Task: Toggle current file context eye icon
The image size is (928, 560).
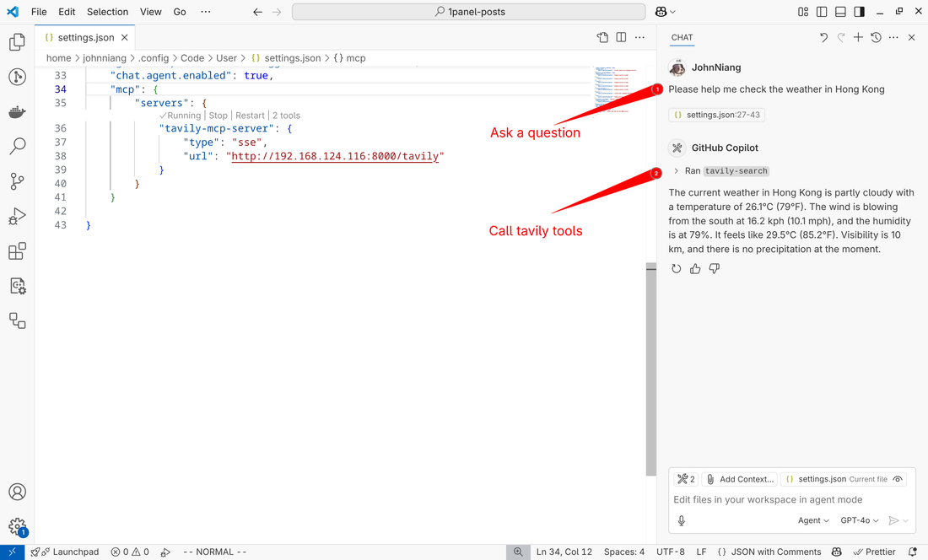Action: point(898,479)
